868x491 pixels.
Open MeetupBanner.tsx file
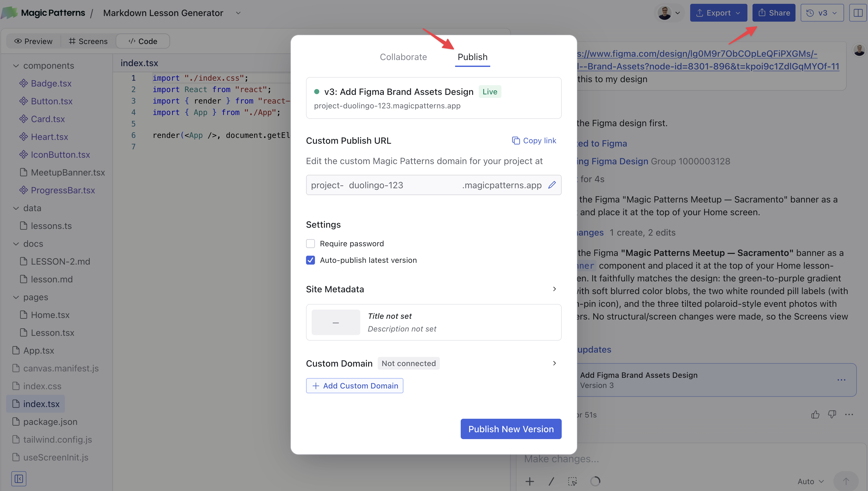67,172
